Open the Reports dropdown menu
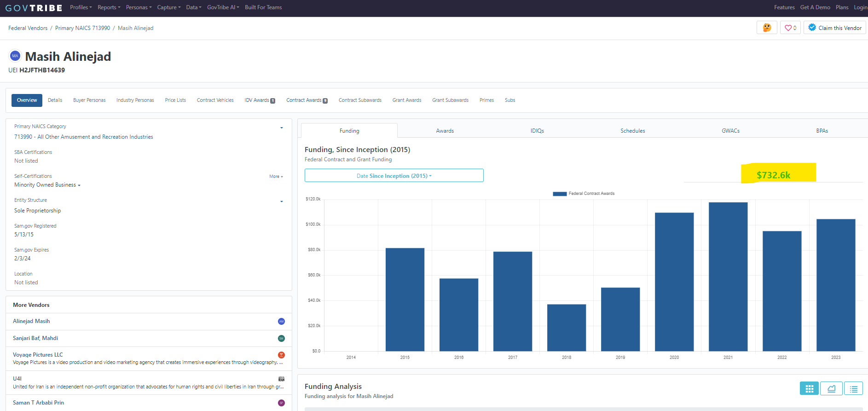 coord(109,7)
